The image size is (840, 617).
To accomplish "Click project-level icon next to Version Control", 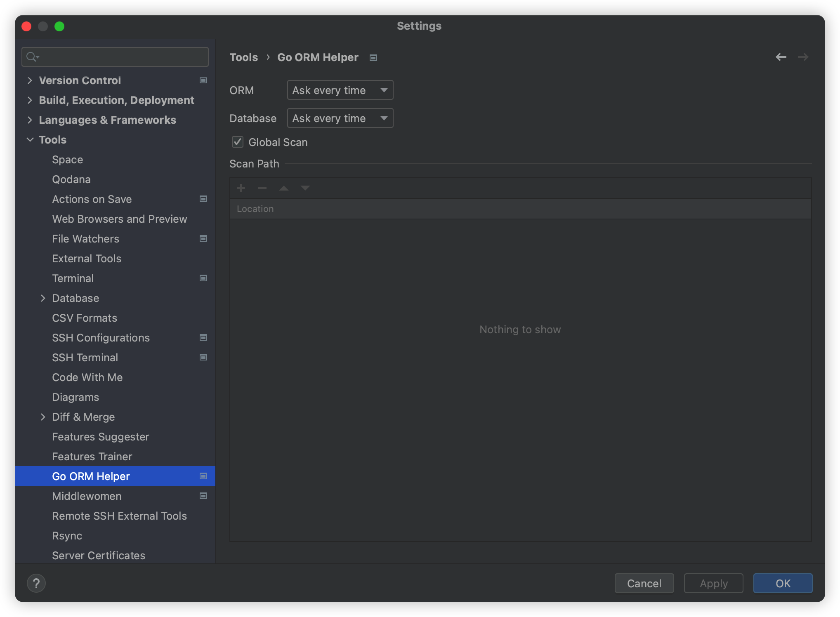I will tap(203, 80).
